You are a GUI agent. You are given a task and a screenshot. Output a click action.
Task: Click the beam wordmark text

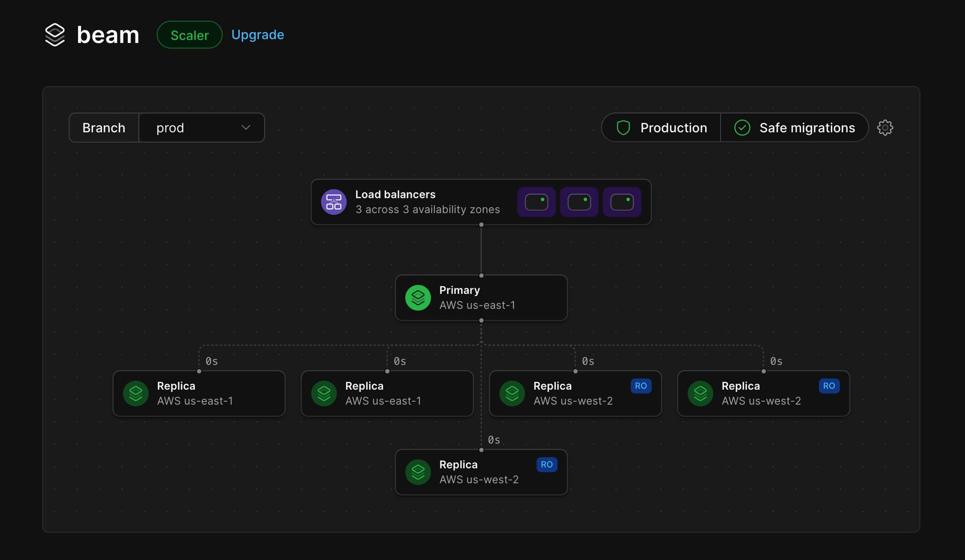pyautogui.click(x=108, y=35)
